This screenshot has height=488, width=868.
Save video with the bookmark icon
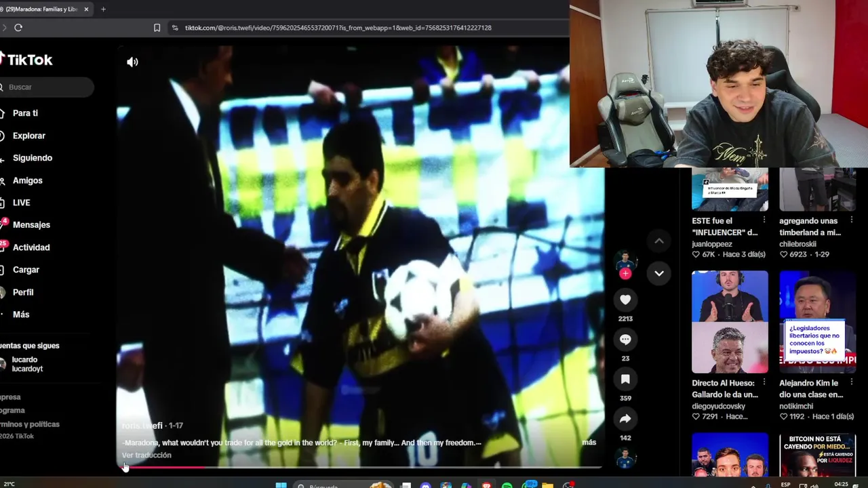click(625, 380)
